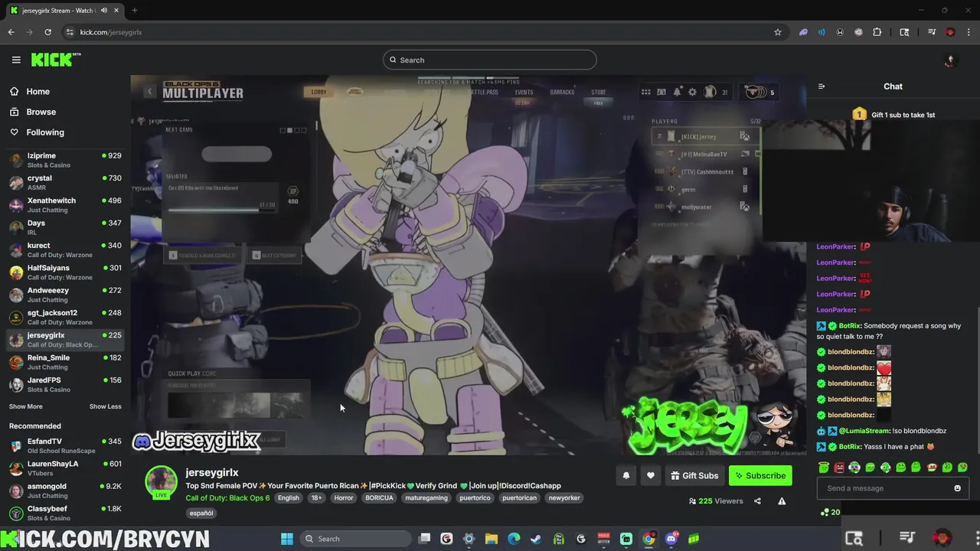
Task: Open JaredFPS channel
Action: pos(65,384)
